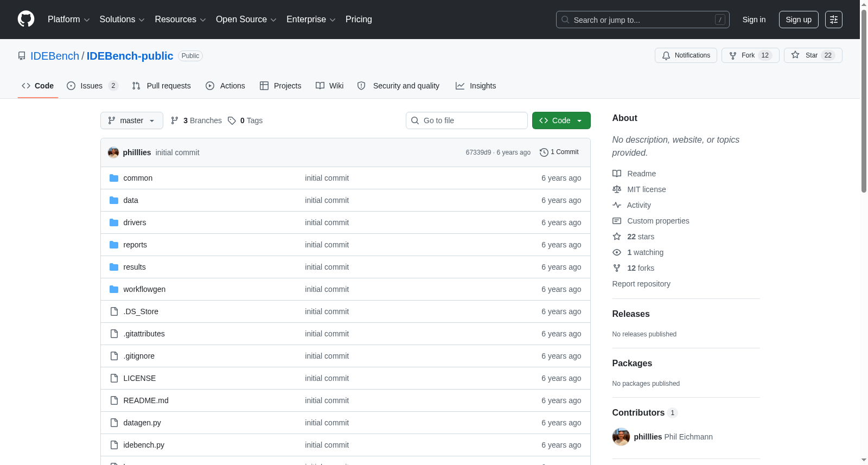Open the drivers folder
The image size is (868, 465).
coord(135,222)
